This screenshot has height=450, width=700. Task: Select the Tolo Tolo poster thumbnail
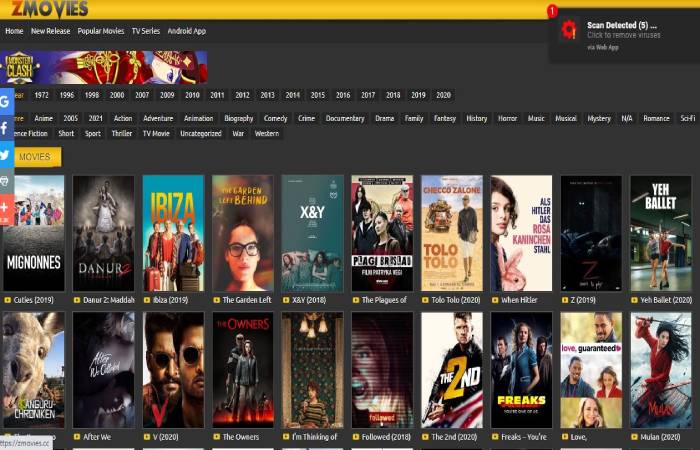coord(452,233)
